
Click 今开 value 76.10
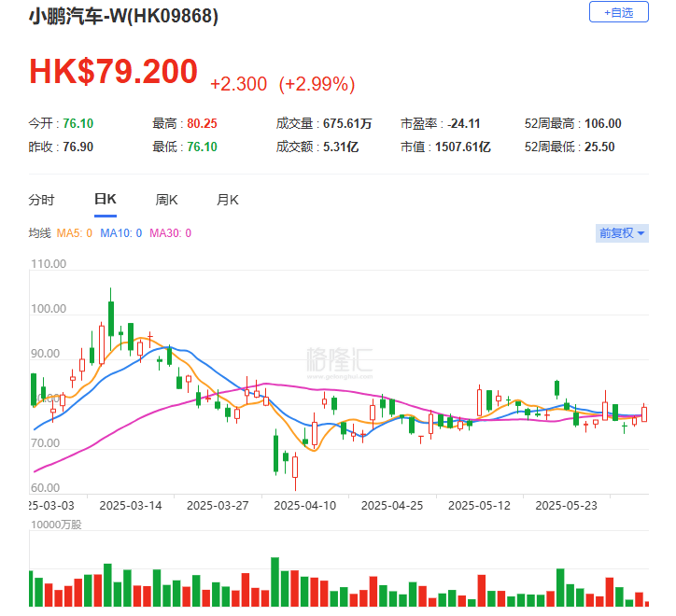[78, 124]
